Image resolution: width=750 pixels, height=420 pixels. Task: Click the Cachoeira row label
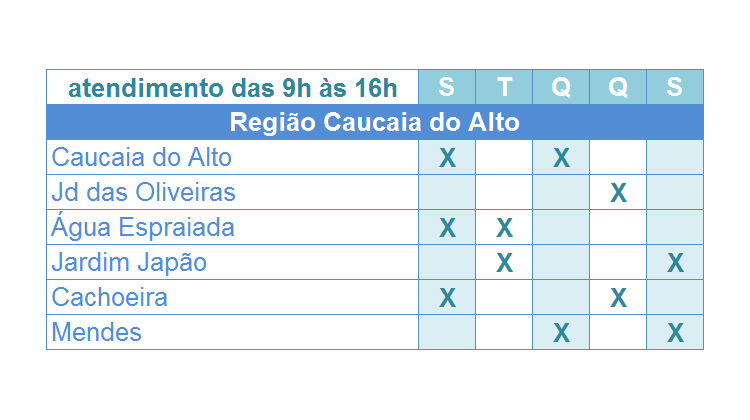point(110,297)
